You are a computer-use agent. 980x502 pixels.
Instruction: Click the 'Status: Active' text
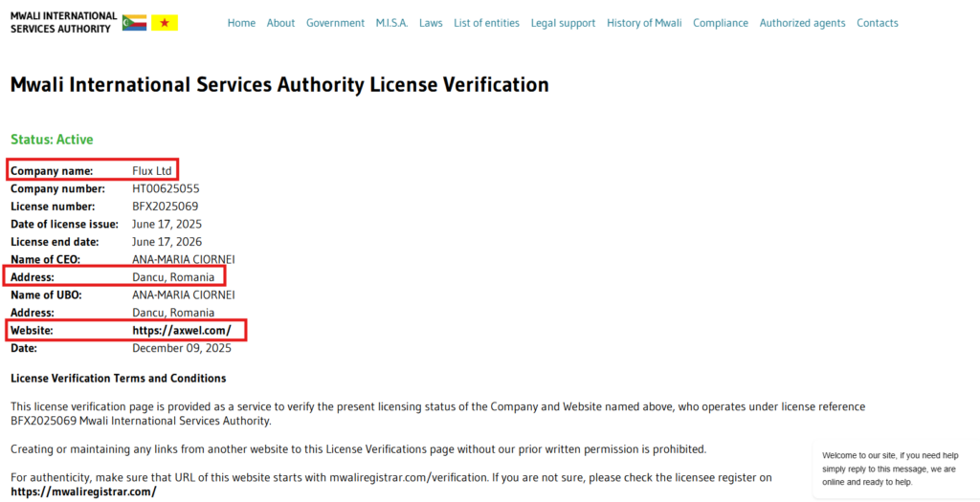(x=52, y=140)
